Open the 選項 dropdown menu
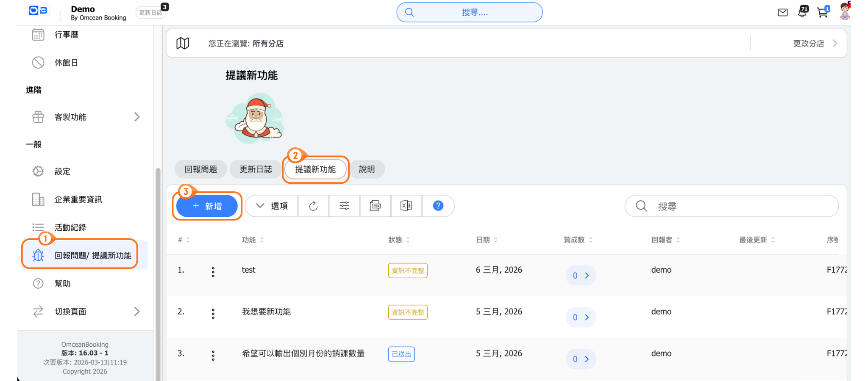This screenshot has height=381, width=868. click(272, 206)
